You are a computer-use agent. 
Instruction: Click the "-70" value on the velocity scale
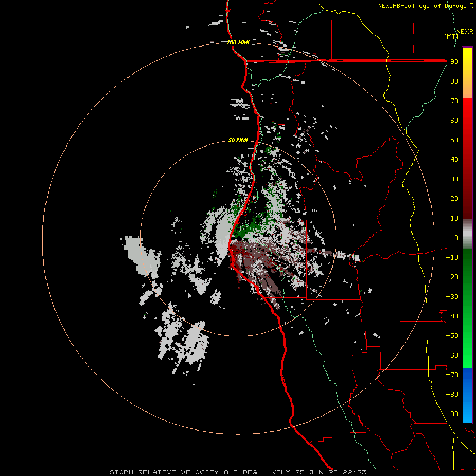pos(452,375)
